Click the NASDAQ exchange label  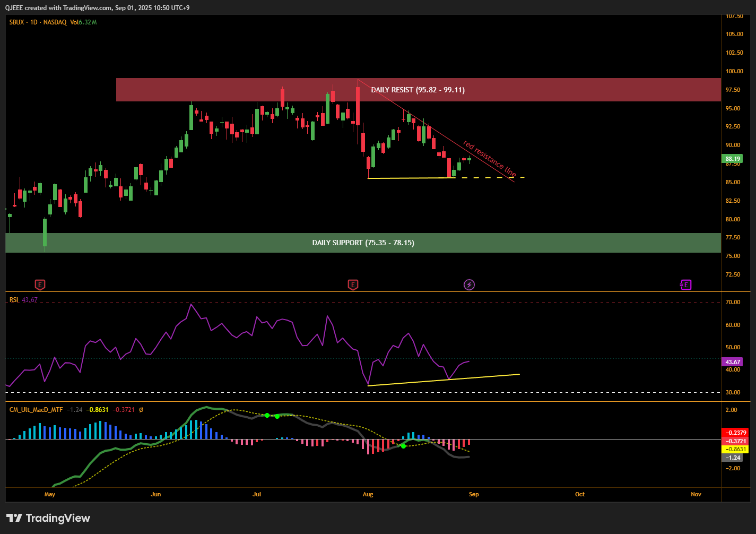tap(55, 22)
